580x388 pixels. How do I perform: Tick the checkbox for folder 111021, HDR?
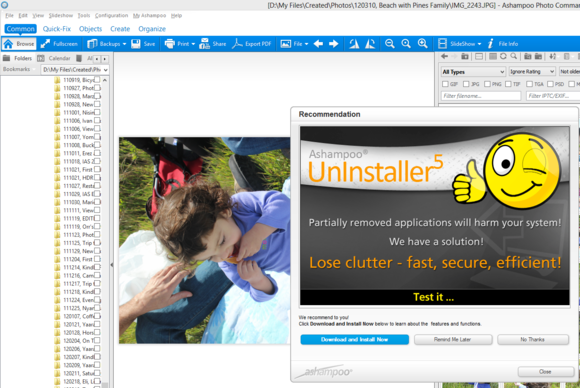(97, 177)
